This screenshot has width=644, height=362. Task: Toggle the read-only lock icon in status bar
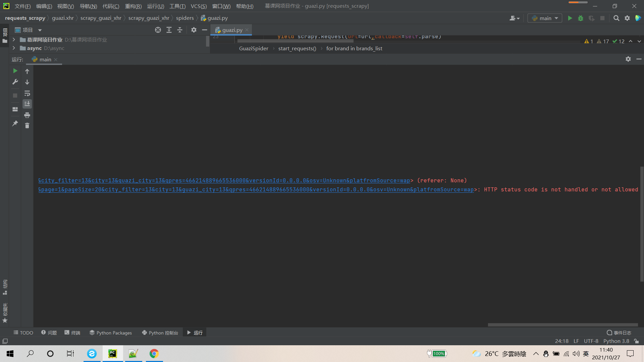click(636, 341)
